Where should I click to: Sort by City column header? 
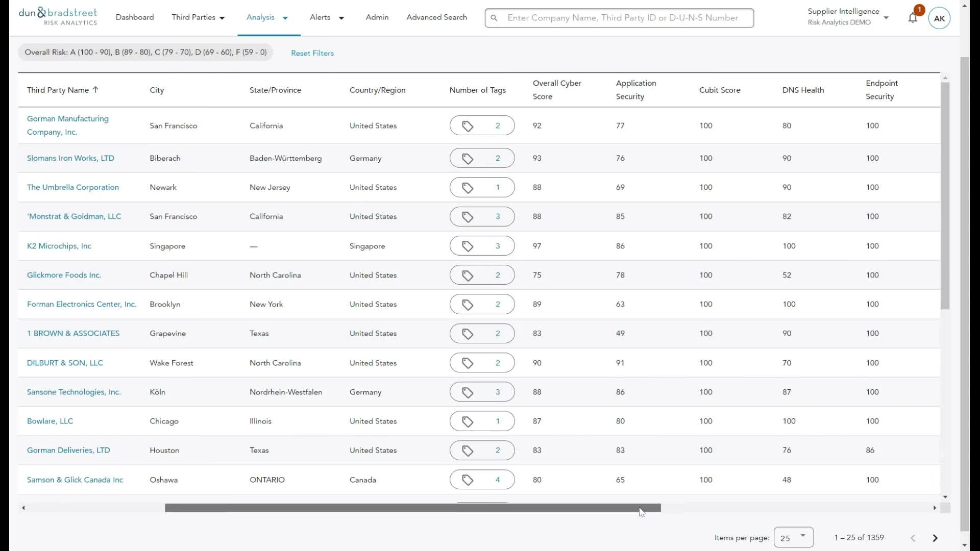point(157,90)
